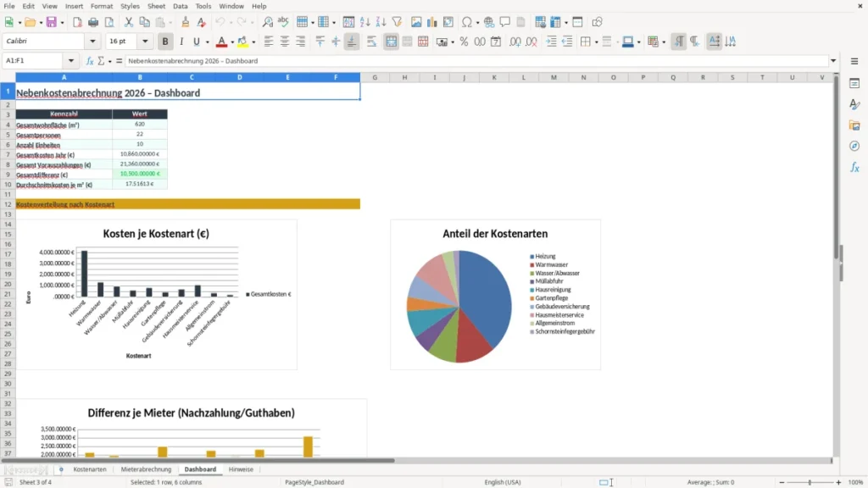The height and width of the screenshot is (488, 868).
Task: Open sidebar Functions fx icon
Action: point(854,167)
